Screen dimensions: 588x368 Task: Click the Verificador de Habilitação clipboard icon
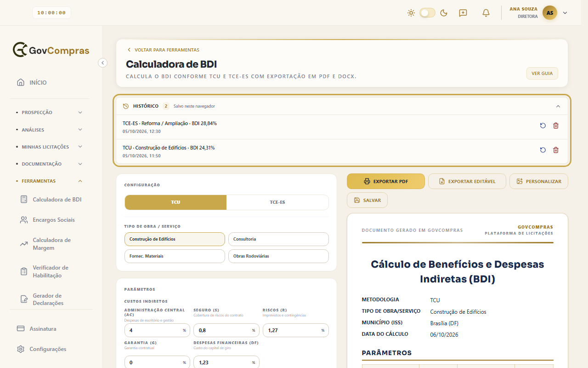[24, 271]
